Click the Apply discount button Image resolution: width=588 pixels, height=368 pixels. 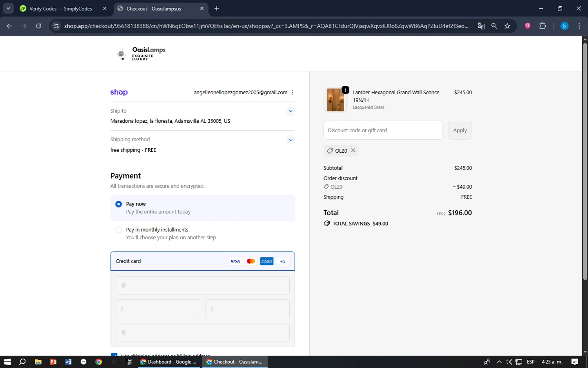click(x=459, y=130)
